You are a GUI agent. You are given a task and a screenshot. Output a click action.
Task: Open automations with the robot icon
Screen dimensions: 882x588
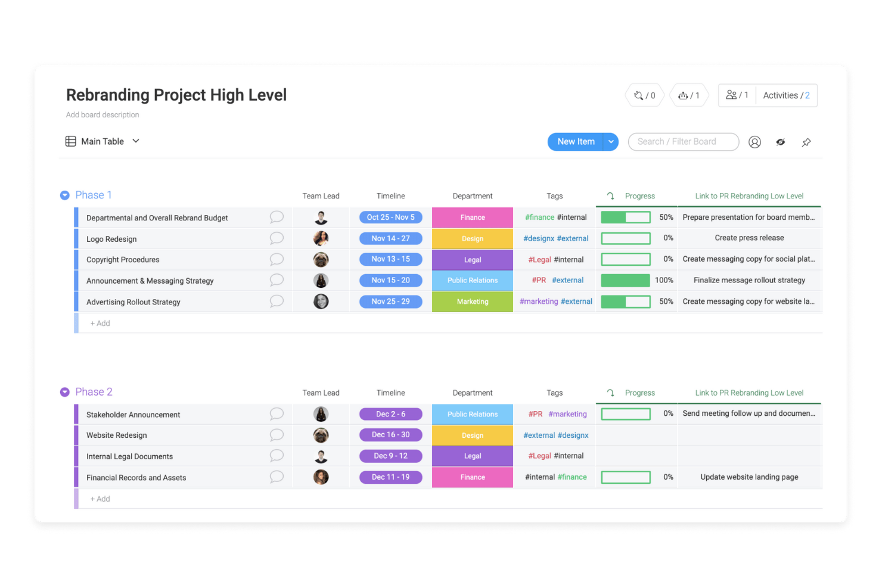(x=684, y=95)
